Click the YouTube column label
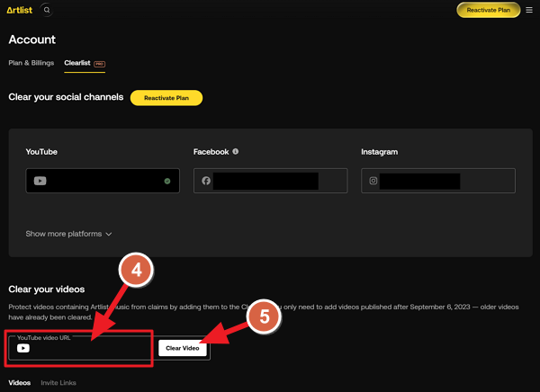 (x=41, y=152)
